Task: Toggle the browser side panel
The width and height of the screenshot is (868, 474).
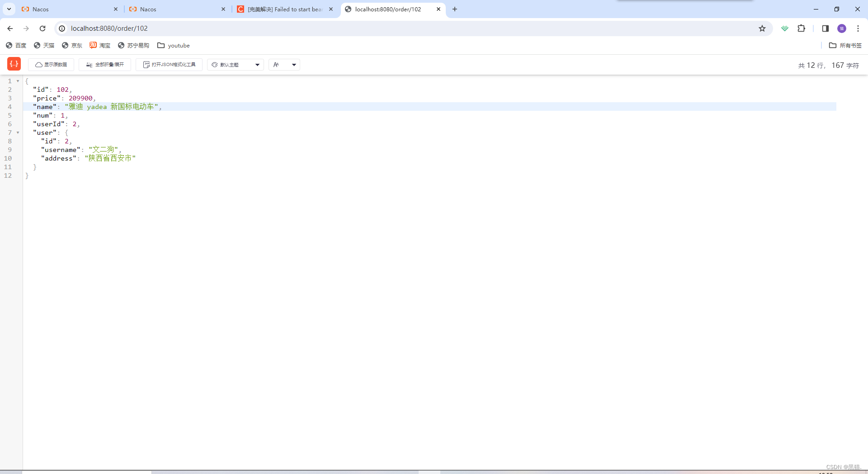Action: click(x=826, y=28)
